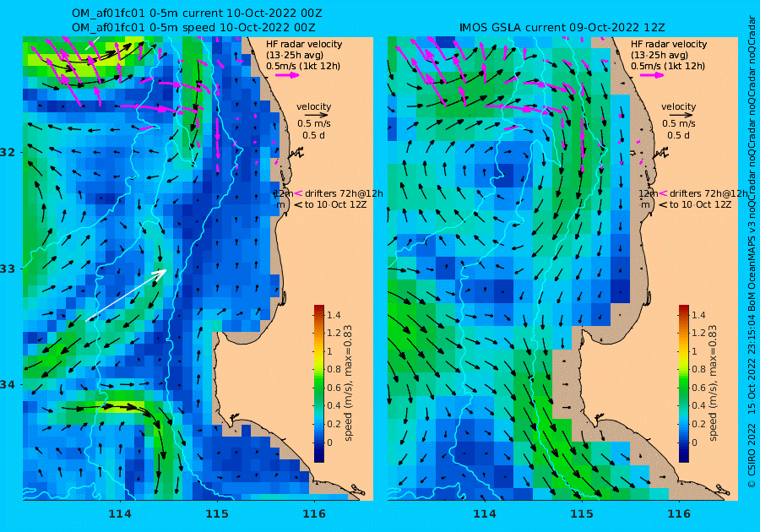This screenshot has width=760, height=532.
Task: Click longitude label '115' under OM_af01fc01 map
Action: point(217,513)
